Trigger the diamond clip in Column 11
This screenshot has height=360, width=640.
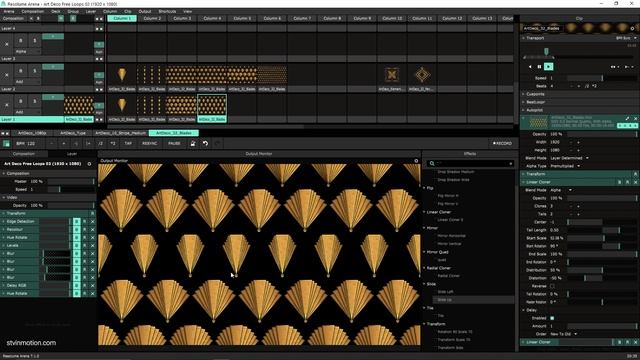(x=422, y=75)
